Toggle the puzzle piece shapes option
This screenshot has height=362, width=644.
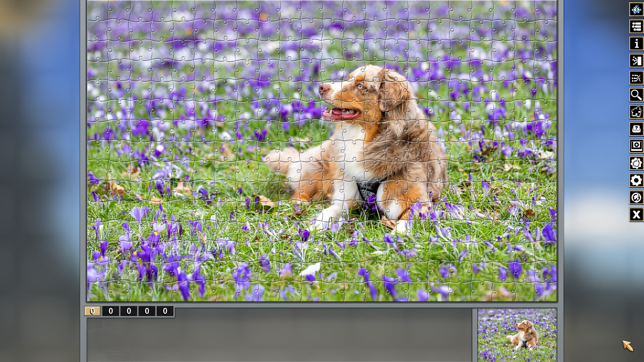pos(636,164)
